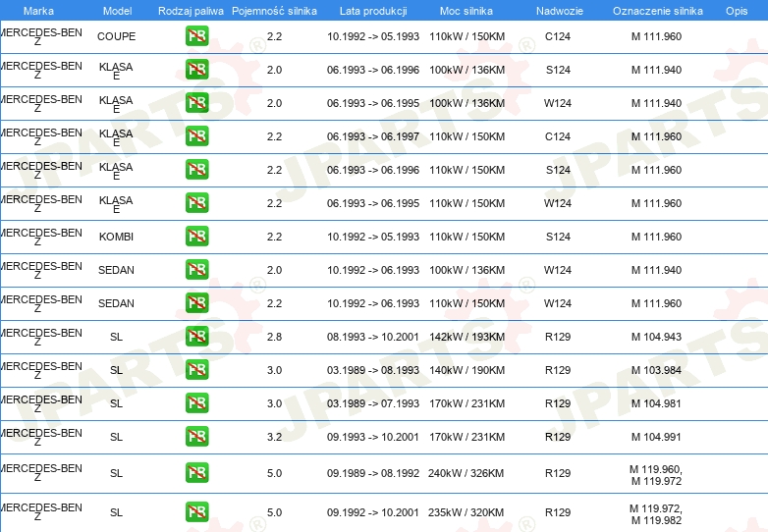Click the fuel icon for SEDAN 2.2 row
The height and width of the screenshot is (532, 768).
196,303
